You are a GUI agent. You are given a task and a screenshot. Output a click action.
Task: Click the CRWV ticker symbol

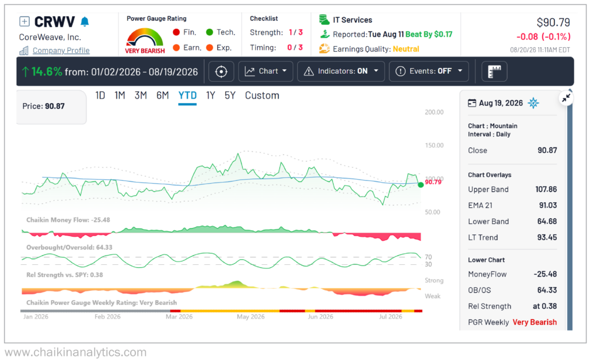55,22
